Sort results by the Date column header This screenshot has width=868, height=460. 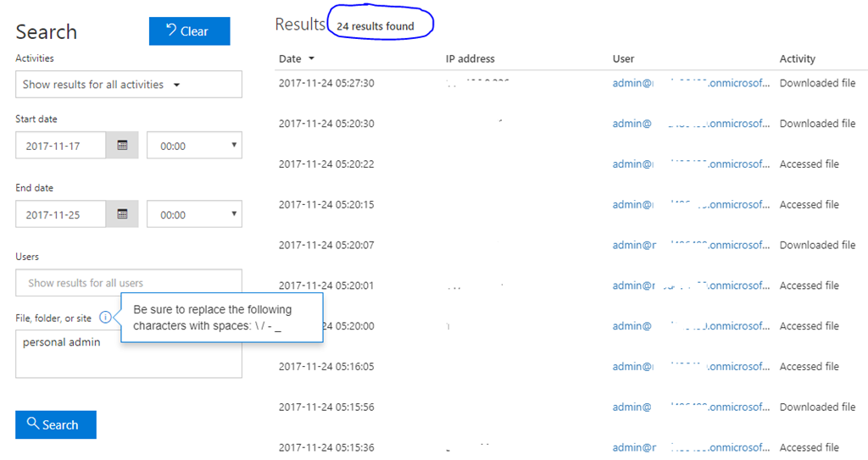pyautogui.click(x=297, y=58)
